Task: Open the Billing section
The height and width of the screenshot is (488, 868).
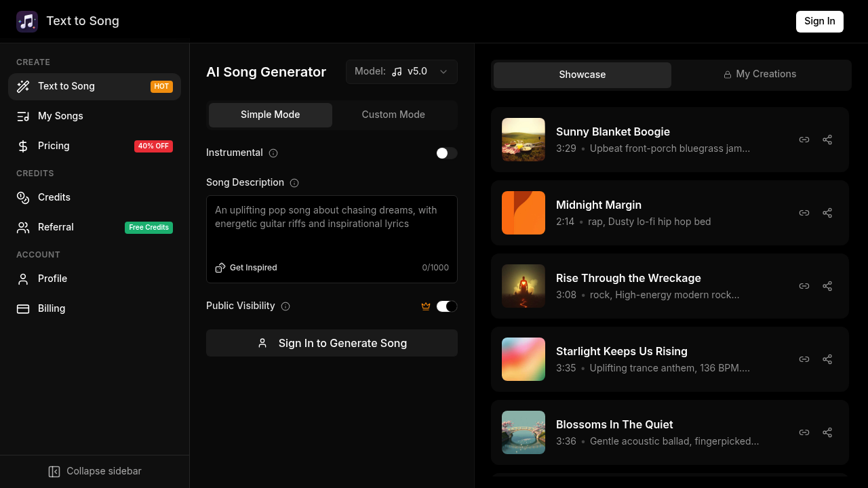Action: tap(52, 308)
